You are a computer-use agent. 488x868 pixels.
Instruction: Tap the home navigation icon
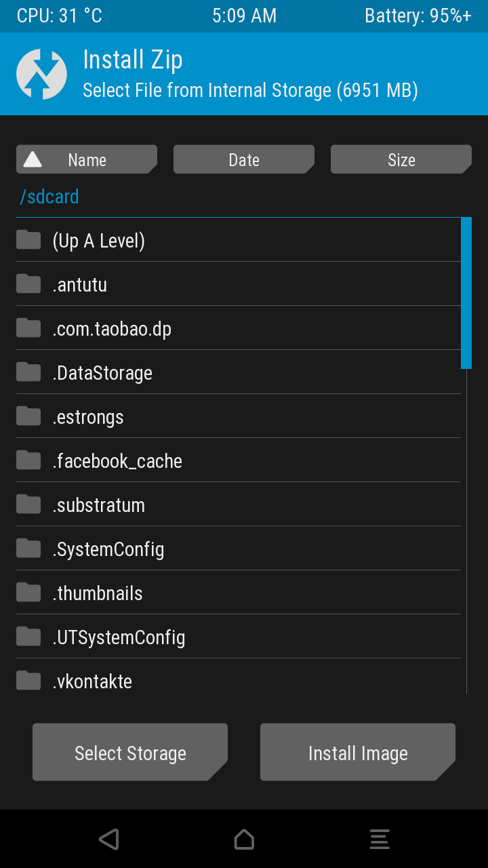pos(244,840)
